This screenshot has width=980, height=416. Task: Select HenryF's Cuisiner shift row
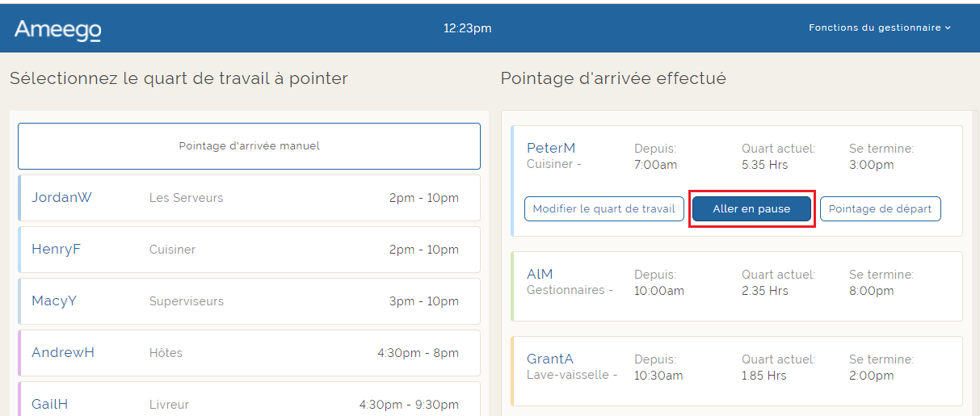click(x=249, y=250)
